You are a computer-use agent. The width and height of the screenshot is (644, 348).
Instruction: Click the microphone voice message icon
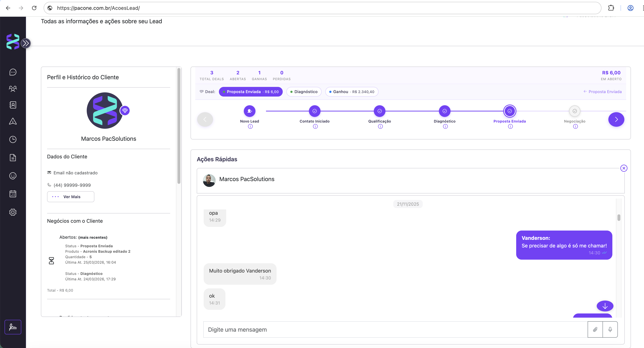610,329
